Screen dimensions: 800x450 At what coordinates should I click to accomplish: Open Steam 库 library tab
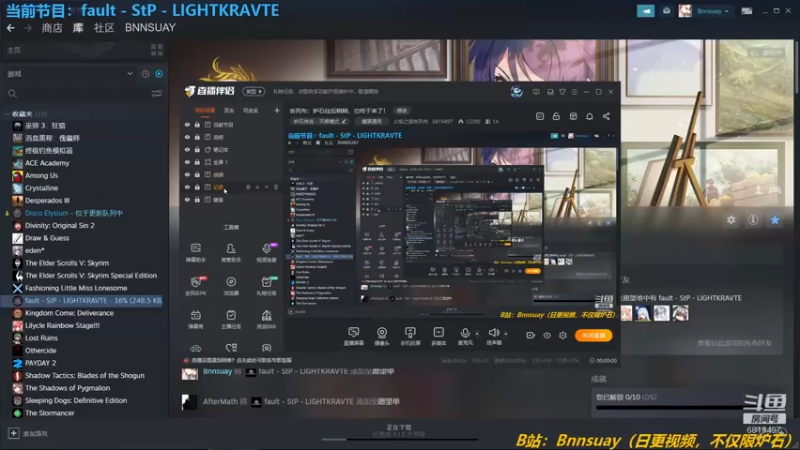point(78,28)
